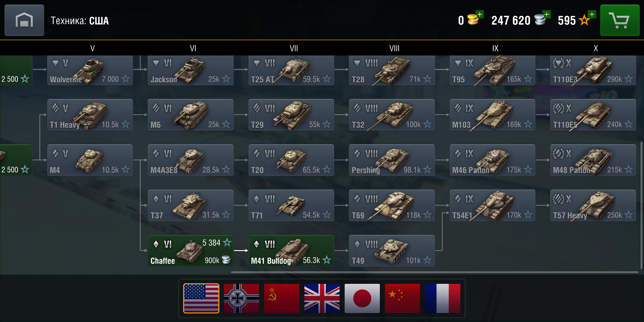644x322 pixels.
Task: Open the M41 Bulldog tank card
Action: 291,251
